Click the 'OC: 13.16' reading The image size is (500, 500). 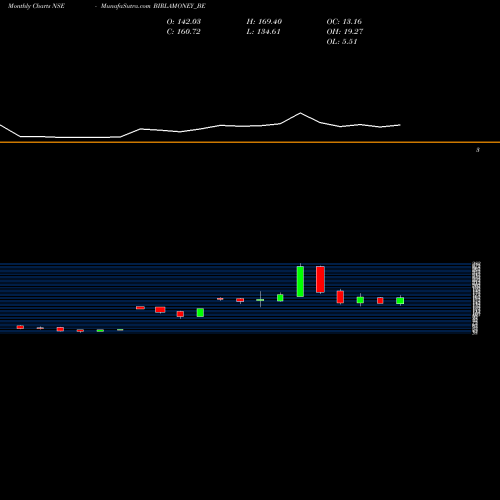pyautogui.click(x=344, y=22)
